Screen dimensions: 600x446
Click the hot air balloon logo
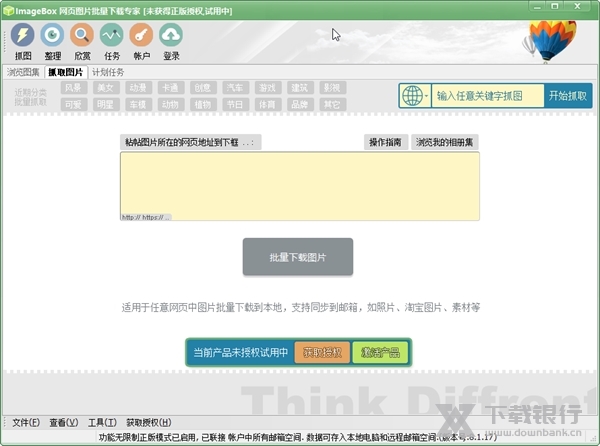click(x=550, y=41)
